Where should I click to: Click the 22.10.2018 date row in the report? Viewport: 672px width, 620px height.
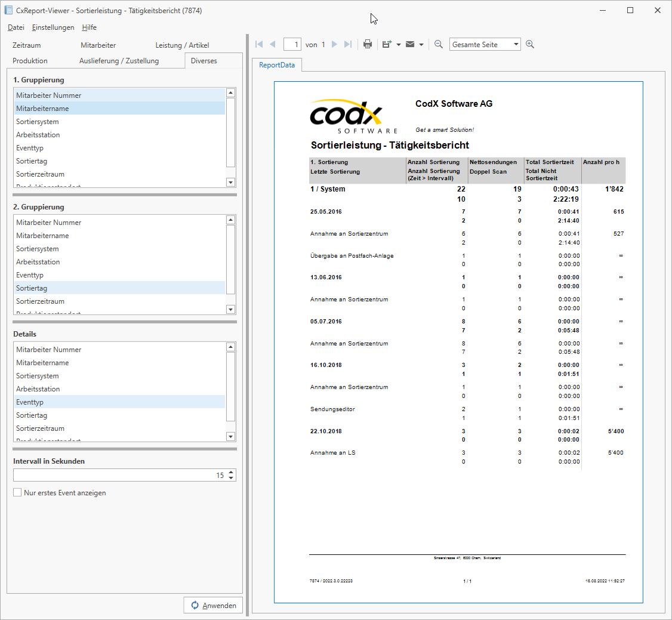click(467, 436)
